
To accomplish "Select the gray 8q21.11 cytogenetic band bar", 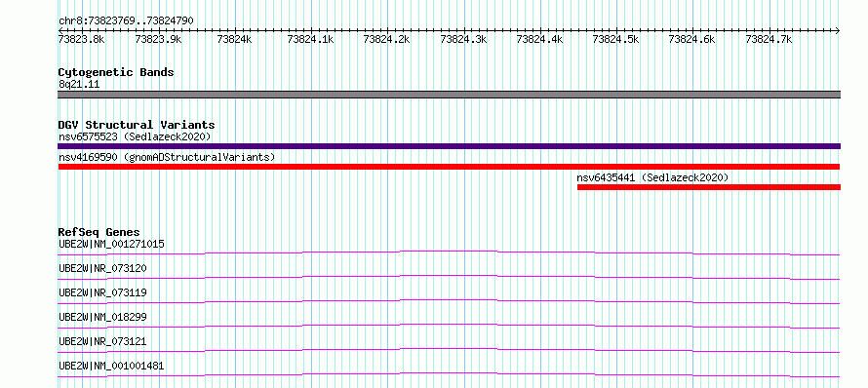I will 449,95.
